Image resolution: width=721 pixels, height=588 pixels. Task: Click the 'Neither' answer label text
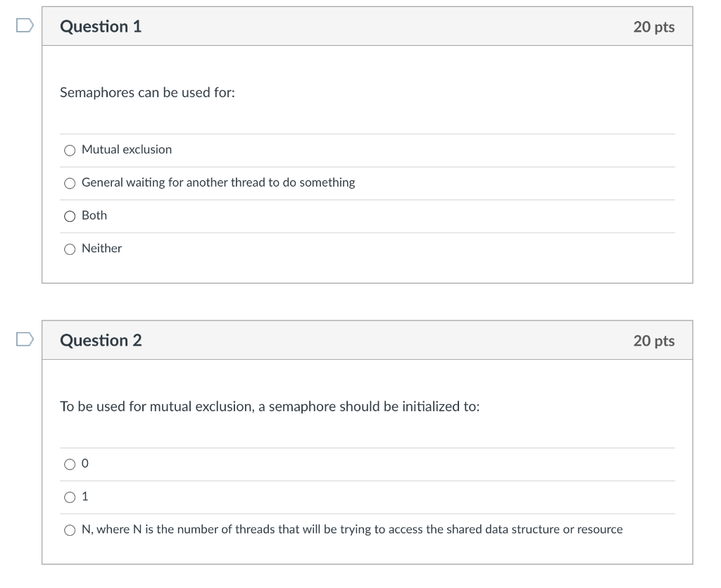[x=101, y=248]
